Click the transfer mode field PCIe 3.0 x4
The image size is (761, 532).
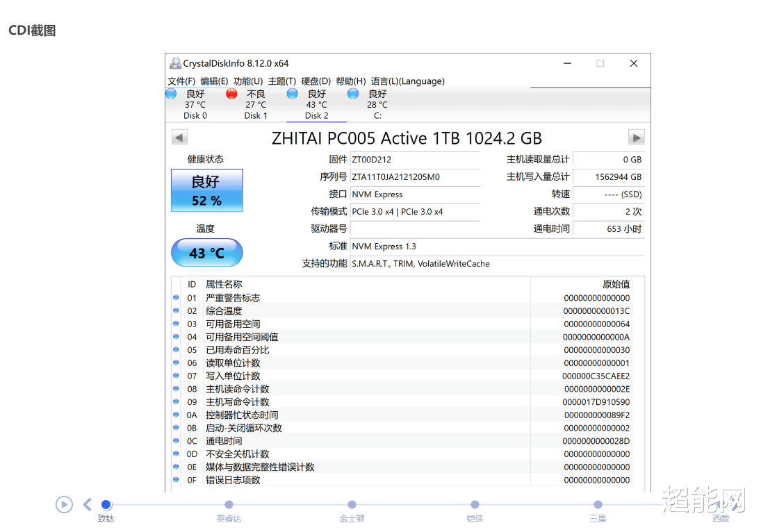(415, 212)
